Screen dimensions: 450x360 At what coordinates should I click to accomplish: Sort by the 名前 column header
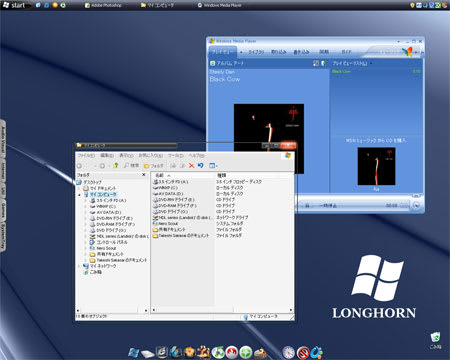click(183, 175)
